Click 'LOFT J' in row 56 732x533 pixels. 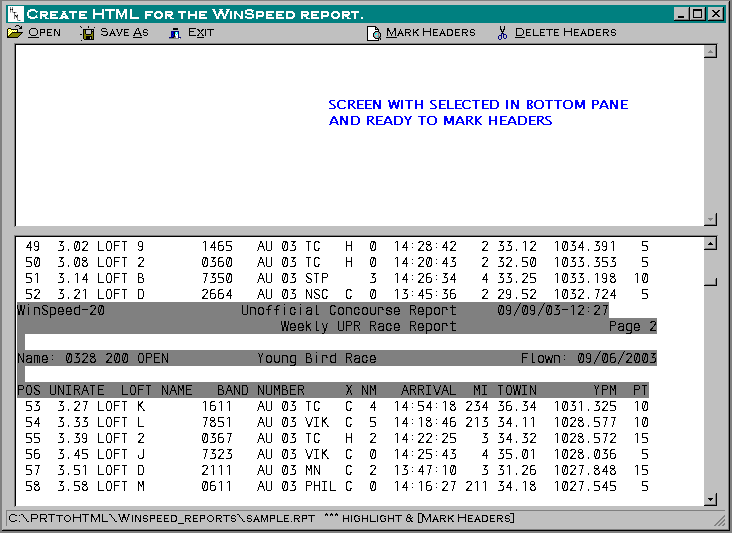click(x=121, y=454)
